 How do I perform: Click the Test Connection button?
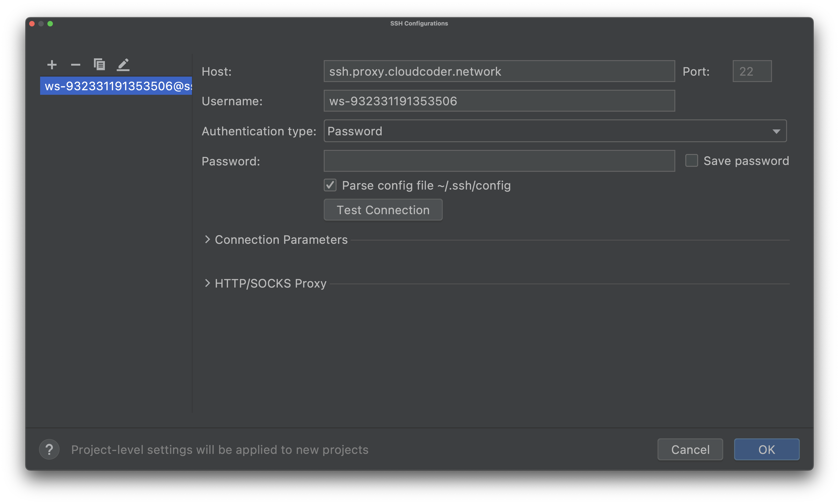tap(383, 210)
